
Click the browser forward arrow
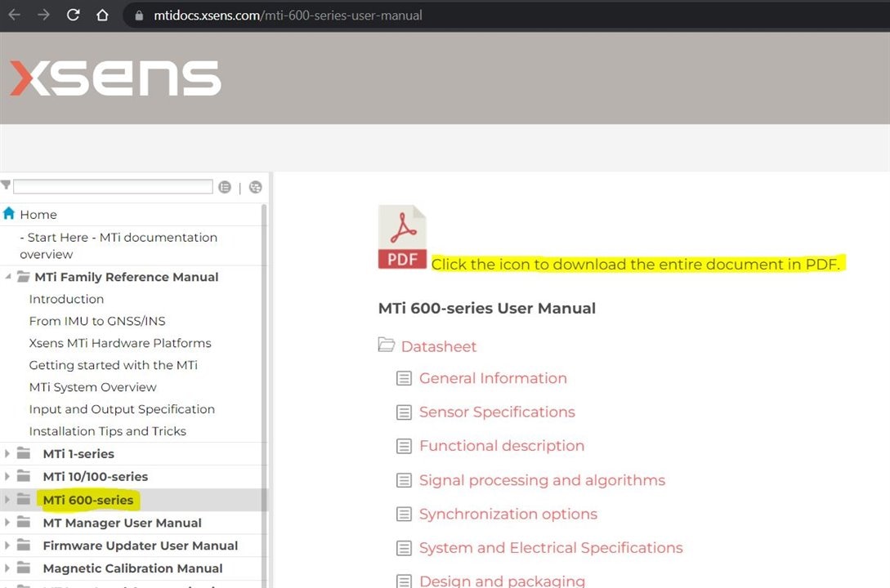click(x=43, y=15)
